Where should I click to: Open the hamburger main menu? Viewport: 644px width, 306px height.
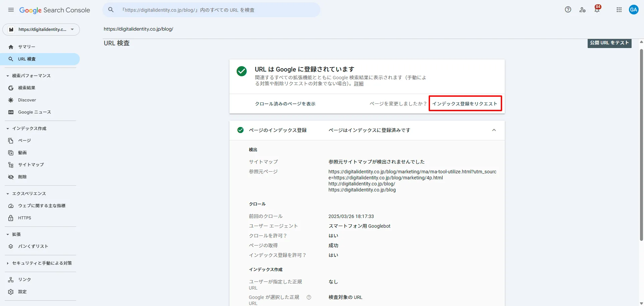pyautogui.click(x=11, y=10)
